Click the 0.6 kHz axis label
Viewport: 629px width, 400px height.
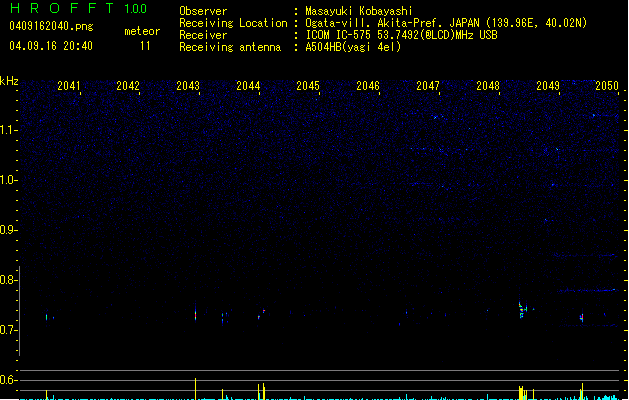pyautogui.click(x=8, y=380)
